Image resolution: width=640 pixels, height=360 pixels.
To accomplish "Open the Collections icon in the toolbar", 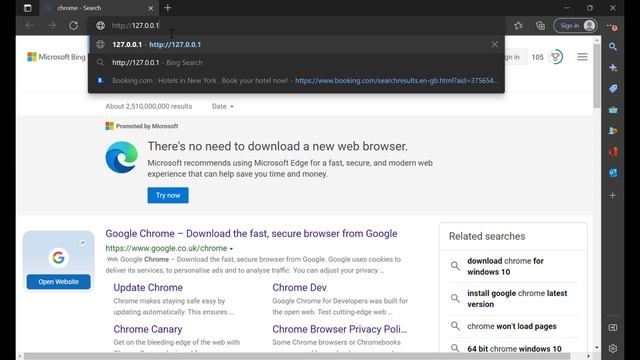I will pos(540,25).
